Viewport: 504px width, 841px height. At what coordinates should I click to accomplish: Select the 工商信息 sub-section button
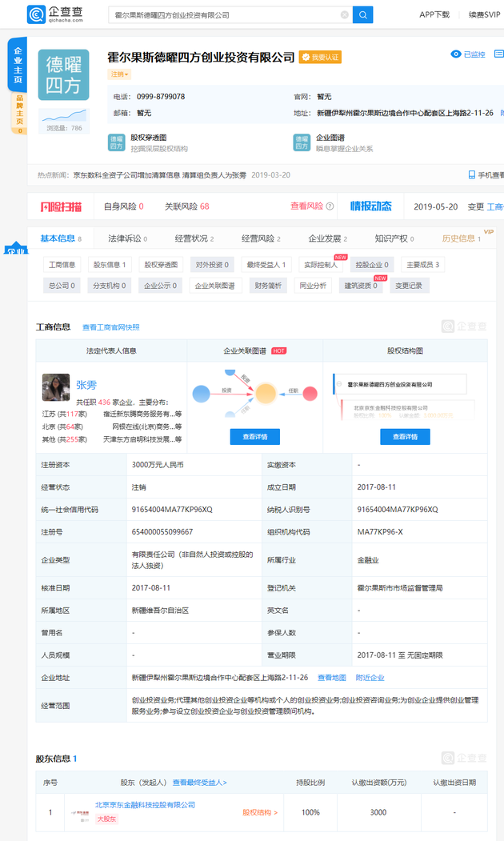pos(62,264)
